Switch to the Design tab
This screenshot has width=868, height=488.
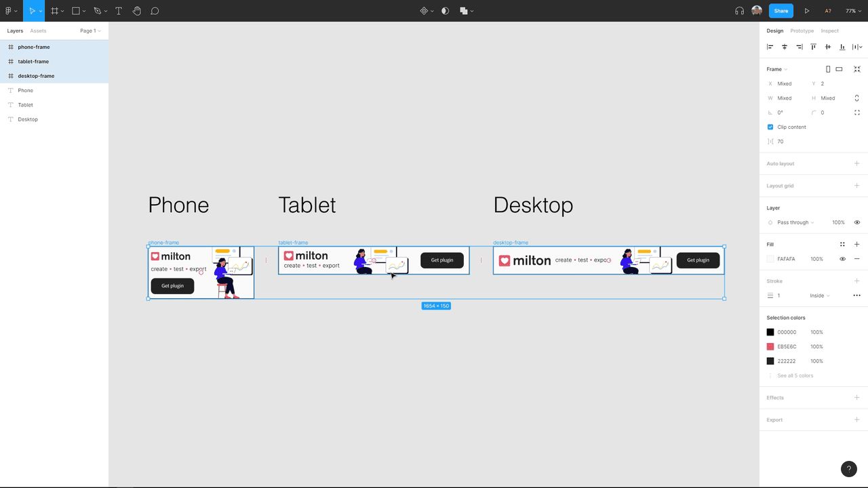[775, 30]
